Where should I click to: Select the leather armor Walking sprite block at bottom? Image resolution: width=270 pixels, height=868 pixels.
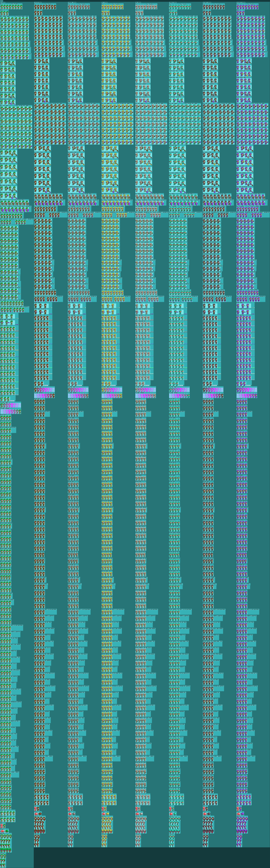tap(40, 825)
